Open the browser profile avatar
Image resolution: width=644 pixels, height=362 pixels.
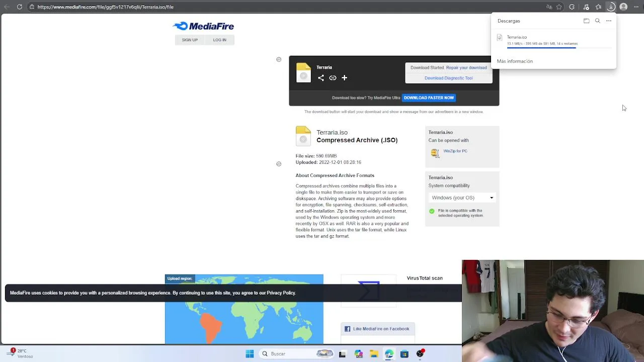[x=623, y=7]
